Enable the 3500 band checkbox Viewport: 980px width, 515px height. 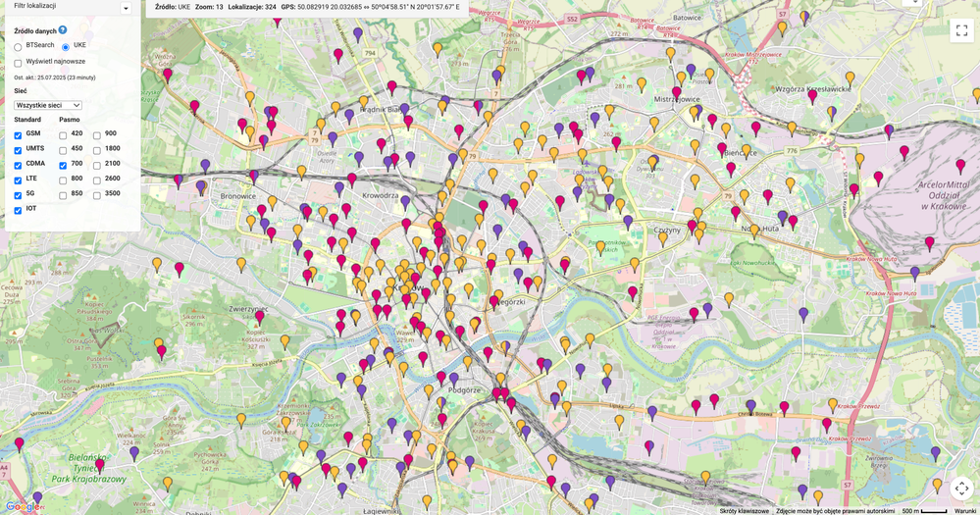coord(97,195)
